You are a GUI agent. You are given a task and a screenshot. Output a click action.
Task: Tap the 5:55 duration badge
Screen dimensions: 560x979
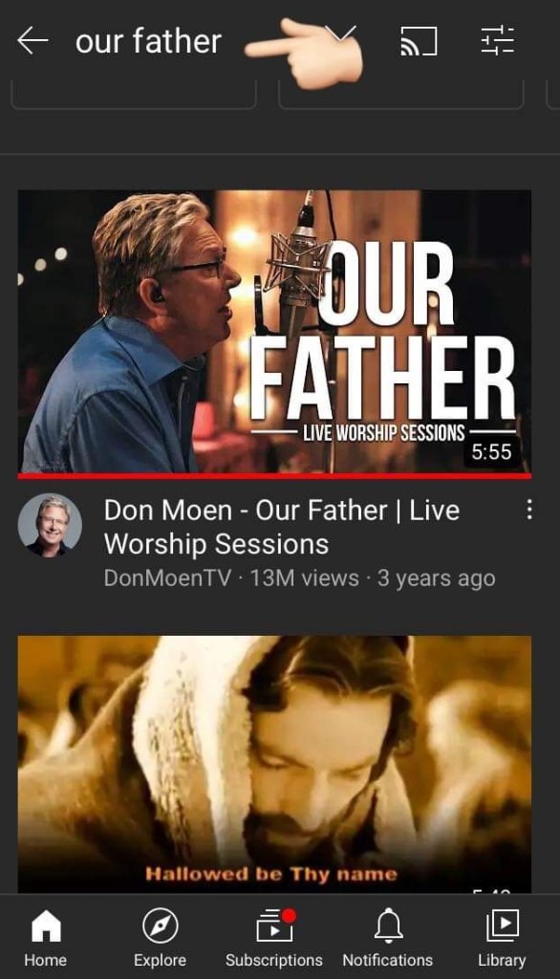click(x=491, y=451)
